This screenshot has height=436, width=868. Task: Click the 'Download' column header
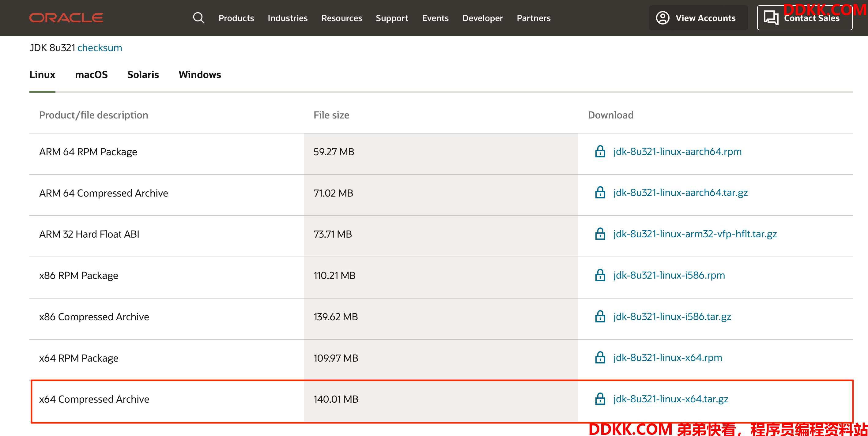pyautogui.click(x=610, y=115)
